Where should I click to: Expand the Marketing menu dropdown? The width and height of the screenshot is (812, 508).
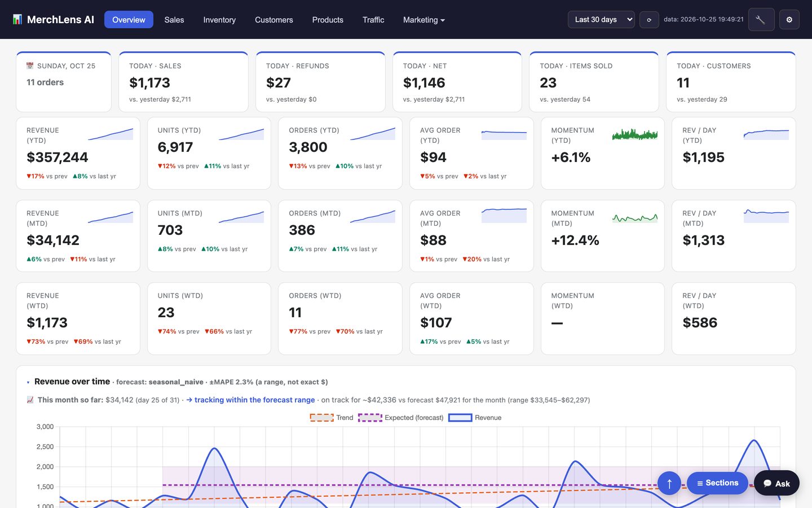coord(424,20)
